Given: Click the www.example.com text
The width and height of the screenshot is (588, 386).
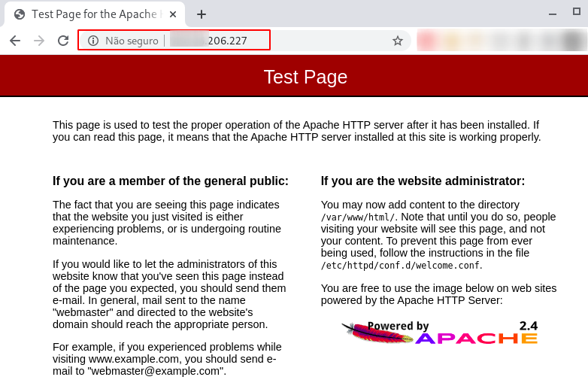Looking at the screenshot, I should (133, 359).
